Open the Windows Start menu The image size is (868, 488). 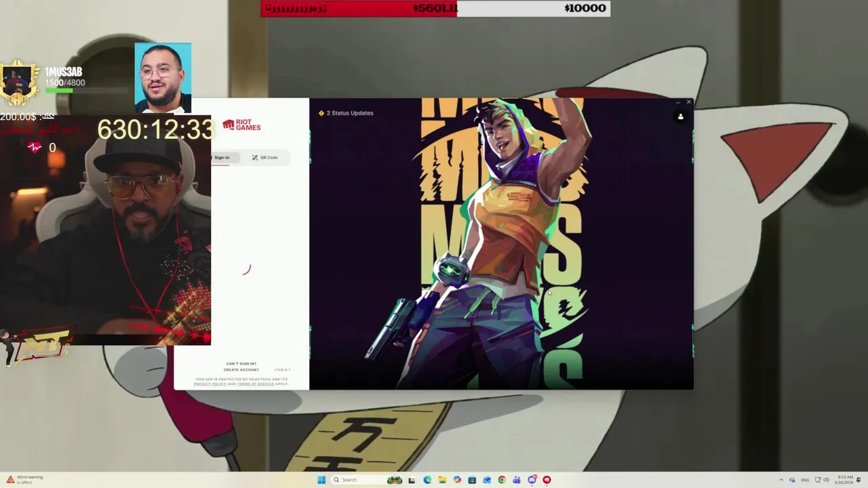click(x=321, y=480)
